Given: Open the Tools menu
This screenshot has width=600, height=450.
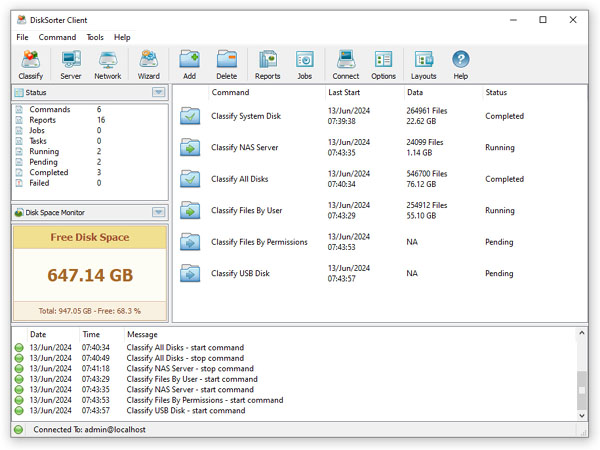Looking at the screenshot, I should click(95, 37).
